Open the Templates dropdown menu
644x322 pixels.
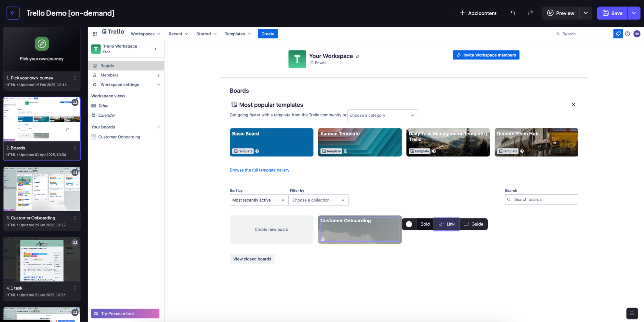coord(238,34)
